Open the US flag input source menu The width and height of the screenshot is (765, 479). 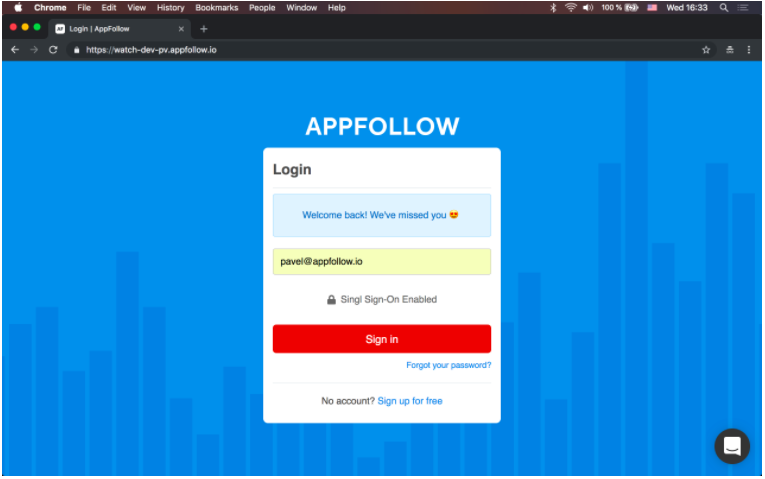coord(652,8)
